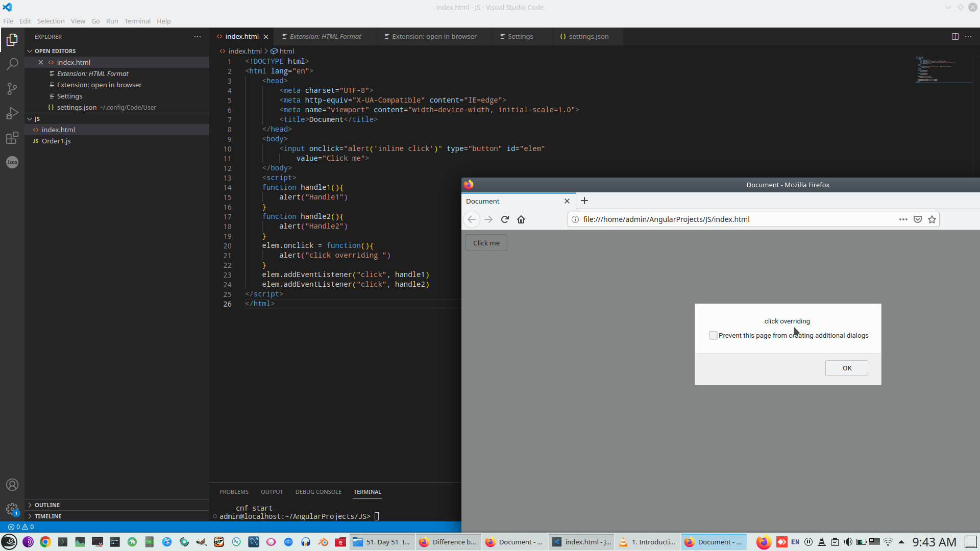This screenshot has height=551, width=980.
Task: Click the Accounts icon in the activity bar
Action: pyautogui.click(x=12, y=485)
